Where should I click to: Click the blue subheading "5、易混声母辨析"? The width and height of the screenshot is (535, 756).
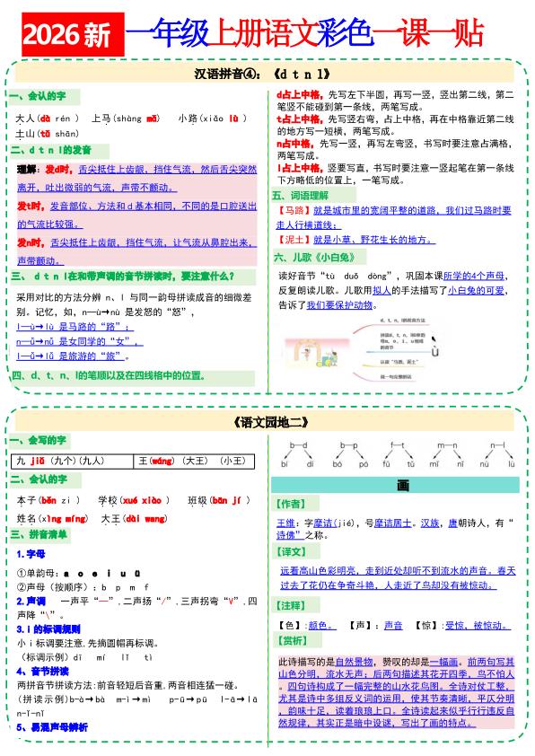coord(52,727)
